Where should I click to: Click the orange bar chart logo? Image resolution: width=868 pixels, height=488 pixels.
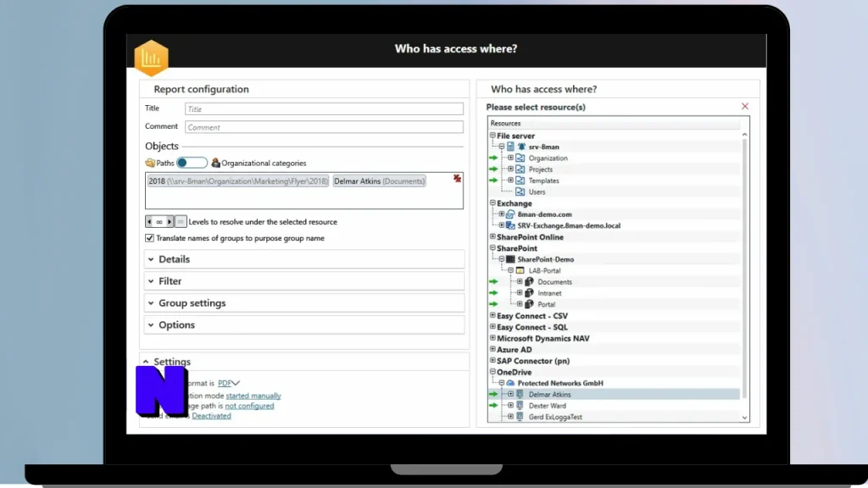pyautogui.click(x=151, y=58)
